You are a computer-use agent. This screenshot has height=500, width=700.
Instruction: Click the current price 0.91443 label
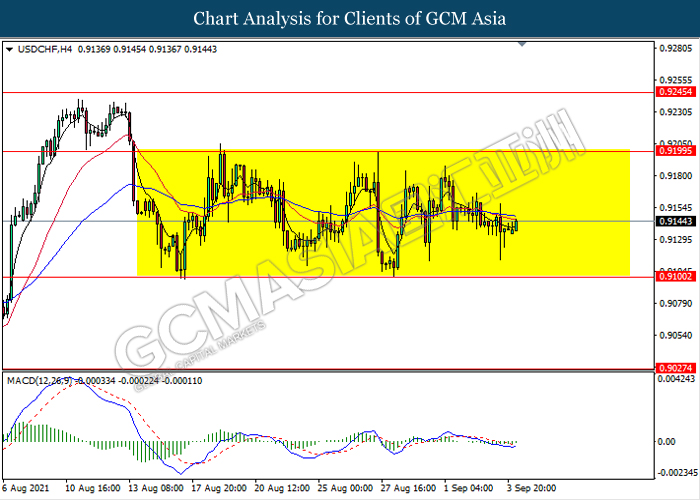pyautogui.click(x=676, y=221)
